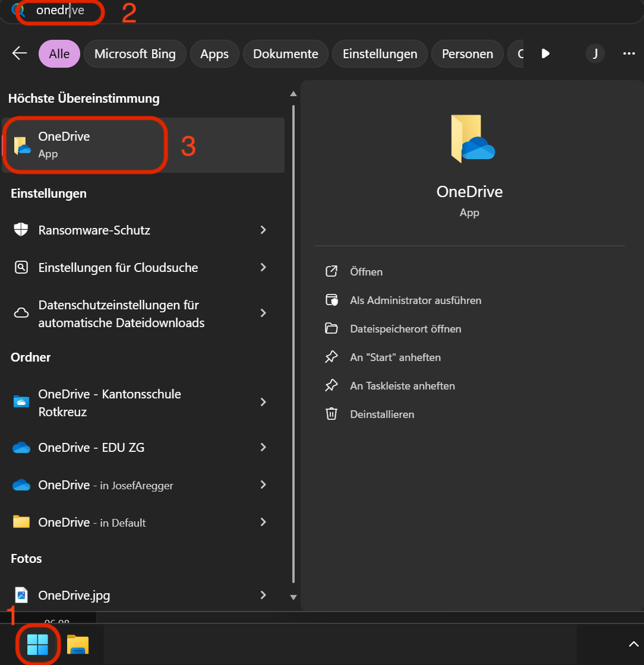644x665 pixels.
Task: Click the Höchste Übereinstimmung heading
Action: coord(84,99)
